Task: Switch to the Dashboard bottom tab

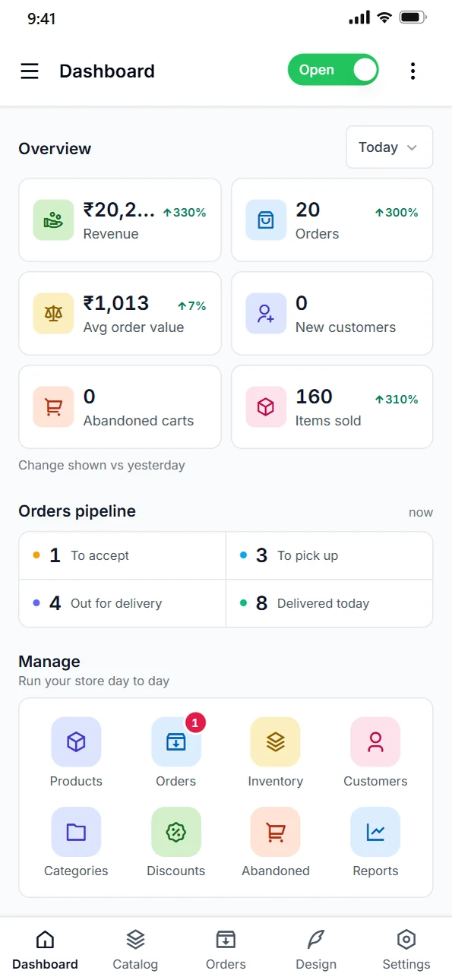Action: click(45, 950)
